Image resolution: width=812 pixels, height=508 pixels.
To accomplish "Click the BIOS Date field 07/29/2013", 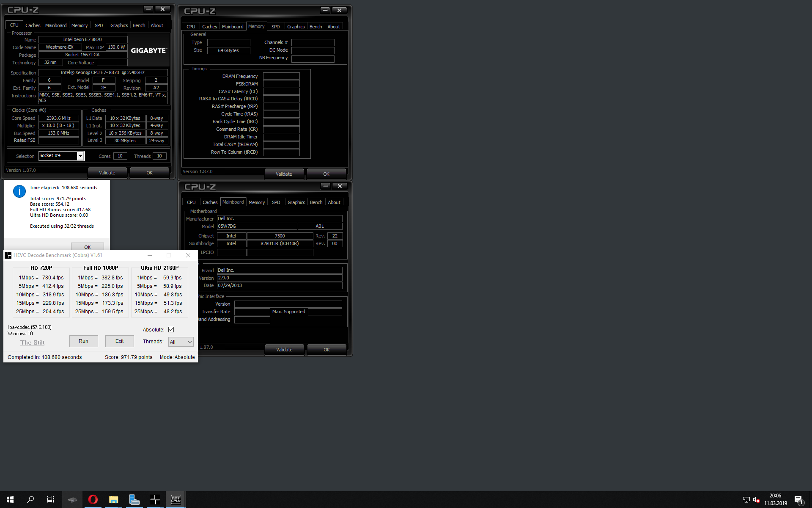I will pyautogui.click(x=280, y=286).
